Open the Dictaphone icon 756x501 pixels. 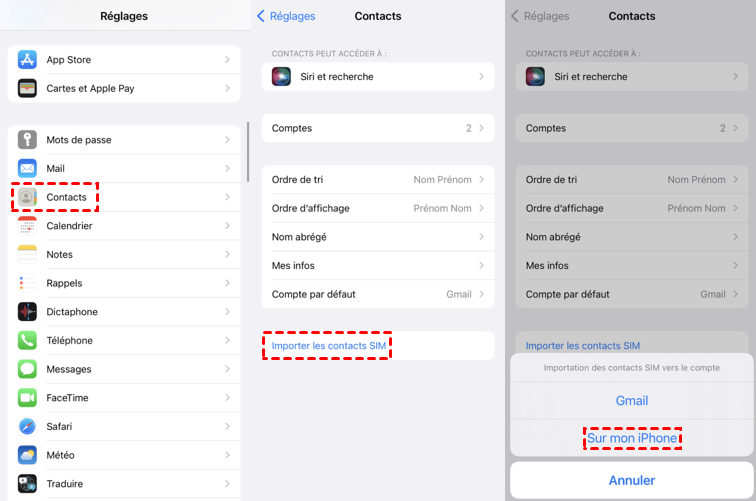coord(27,312)
